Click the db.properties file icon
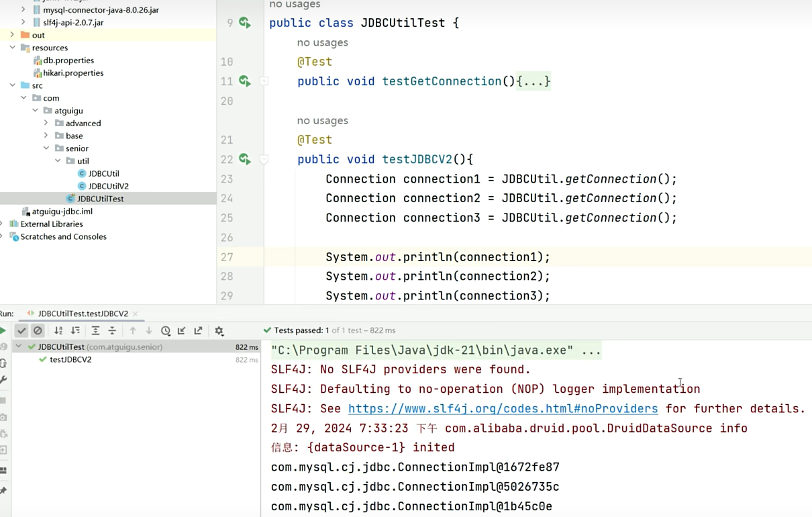 pos(38,60)
